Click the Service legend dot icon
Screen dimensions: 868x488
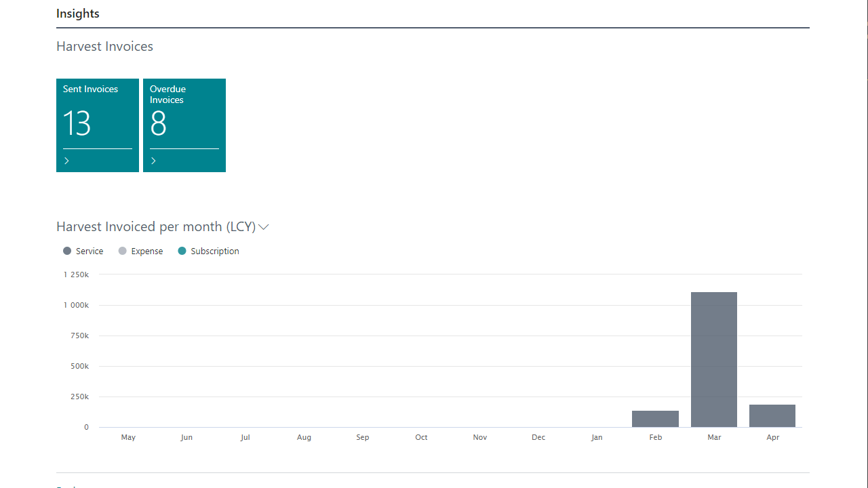67,251
